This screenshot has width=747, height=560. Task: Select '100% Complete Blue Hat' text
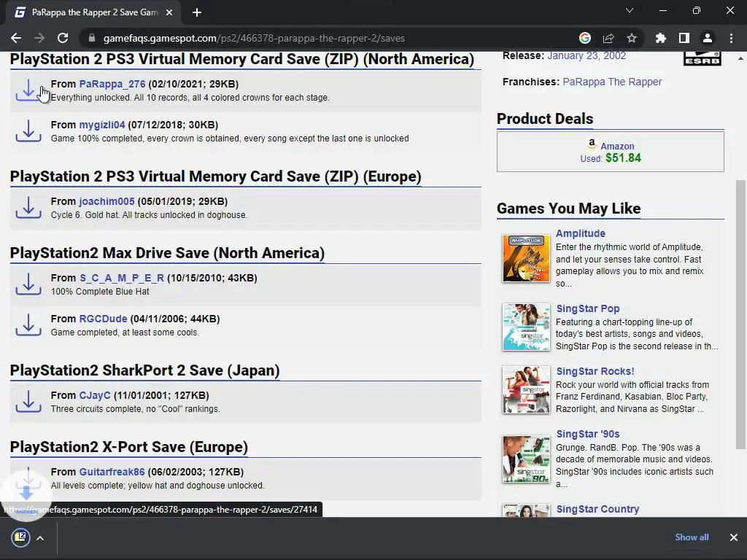click(x=100, y=292)
